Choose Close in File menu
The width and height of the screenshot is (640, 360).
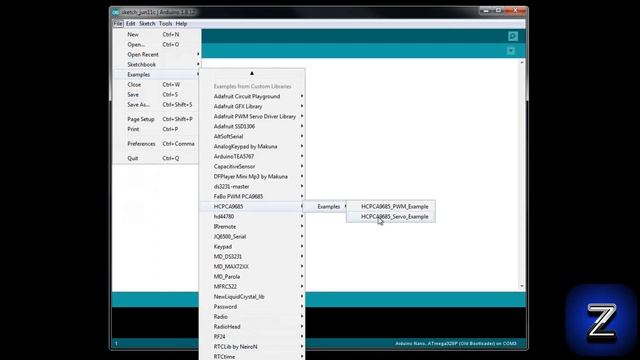(x=157, y=84)
